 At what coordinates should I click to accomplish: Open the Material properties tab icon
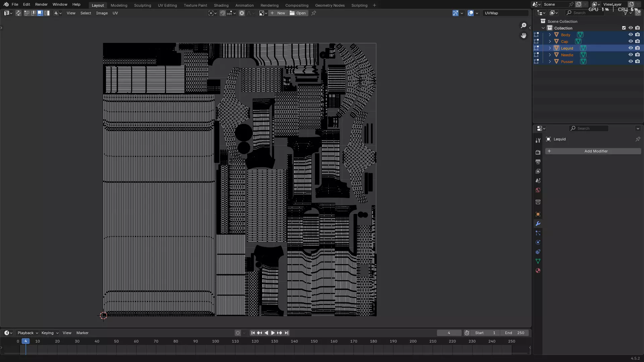[x=538, y=270]
